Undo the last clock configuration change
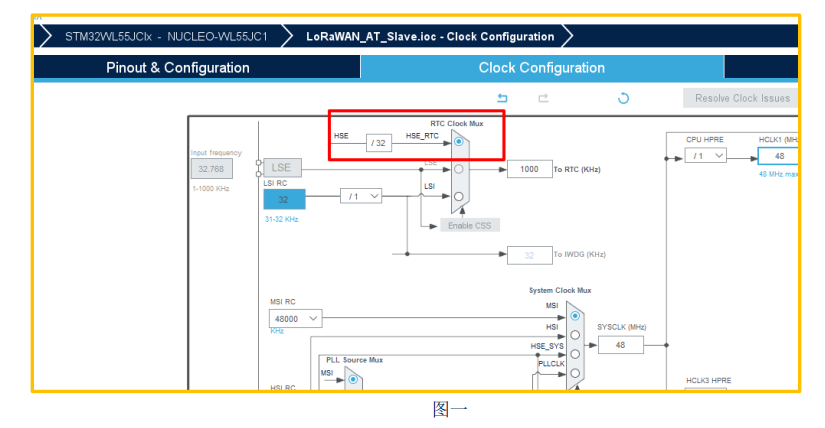This screenshot has width=825, height=428. [x=502, y=98]
